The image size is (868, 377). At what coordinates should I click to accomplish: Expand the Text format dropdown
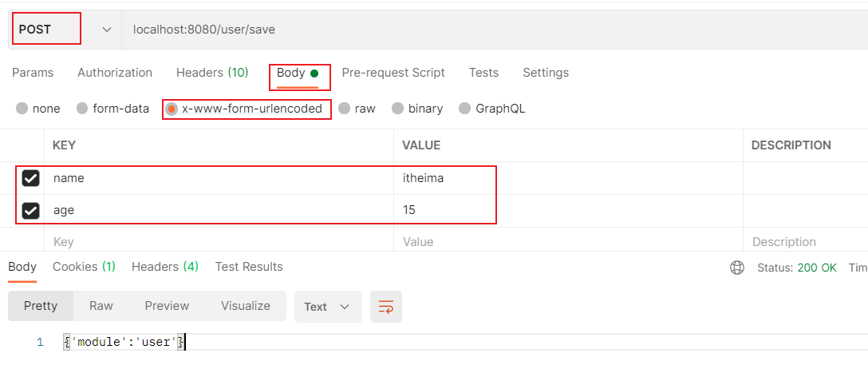click(328, 307)
